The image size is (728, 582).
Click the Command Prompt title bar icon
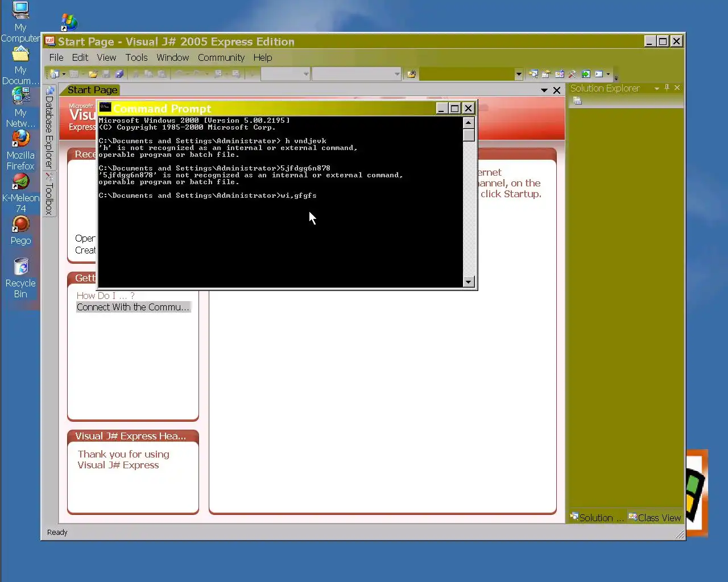click(105, 107)
